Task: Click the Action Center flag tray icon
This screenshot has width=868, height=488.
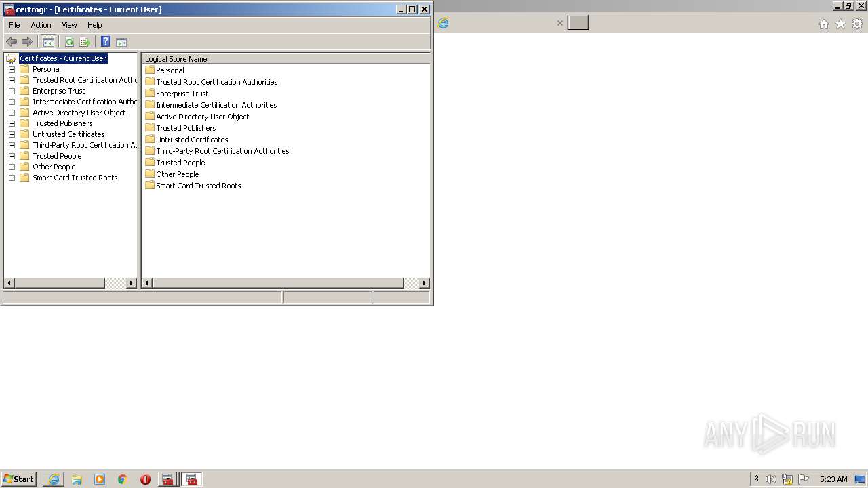Action: pyautogui.click(x=804, y=479)
